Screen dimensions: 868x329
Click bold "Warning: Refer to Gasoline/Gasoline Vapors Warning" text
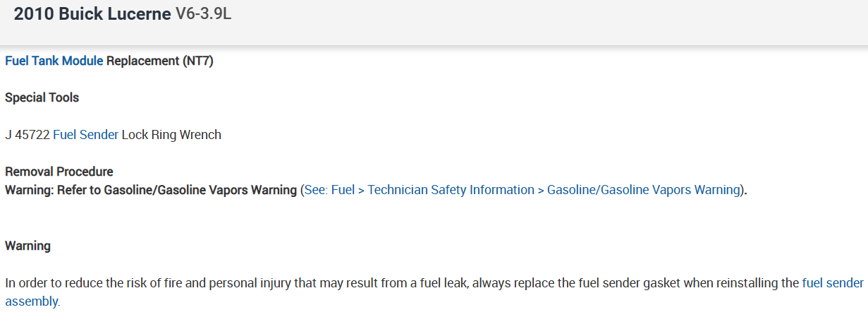151,190
